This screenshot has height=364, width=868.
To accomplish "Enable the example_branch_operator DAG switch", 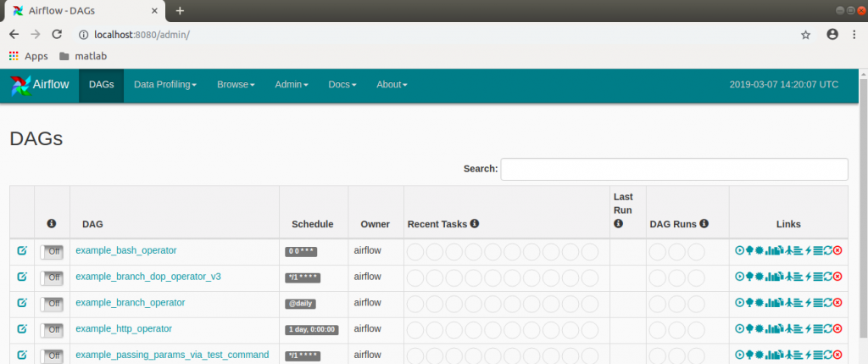I will pos(52,303).
